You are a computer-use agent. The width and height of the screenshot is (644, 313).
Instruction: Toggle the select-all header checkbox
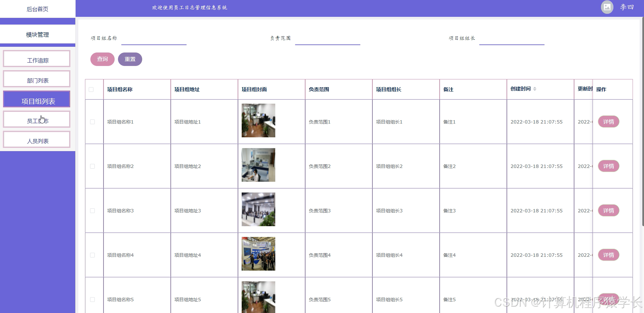click(x=91, y=90)
